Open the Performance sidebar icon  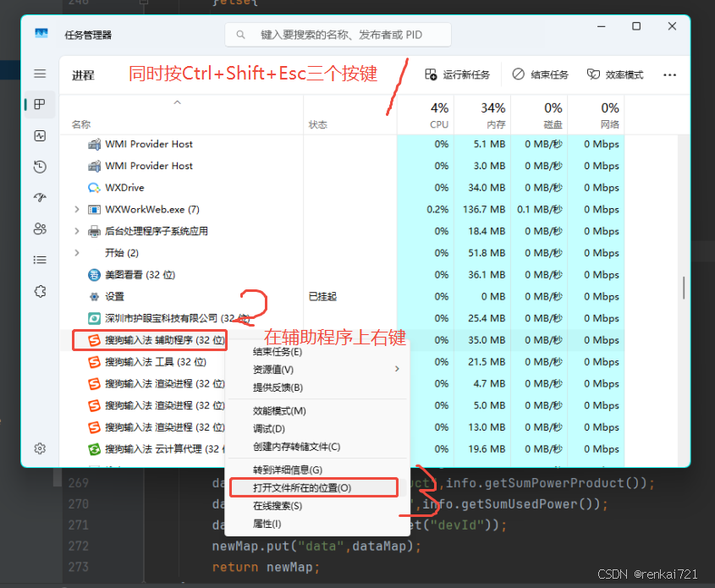click(40, 135)
